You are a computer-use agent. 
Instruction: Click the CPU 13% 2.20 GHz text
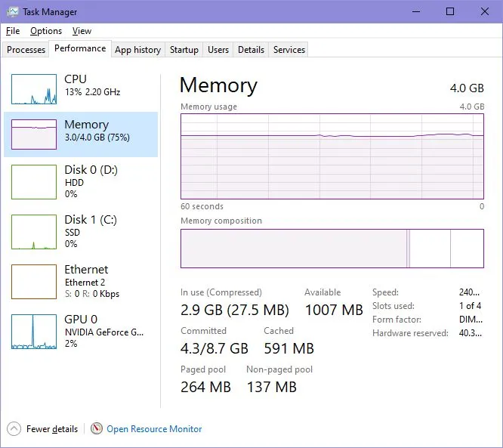(x=92, y=92)
